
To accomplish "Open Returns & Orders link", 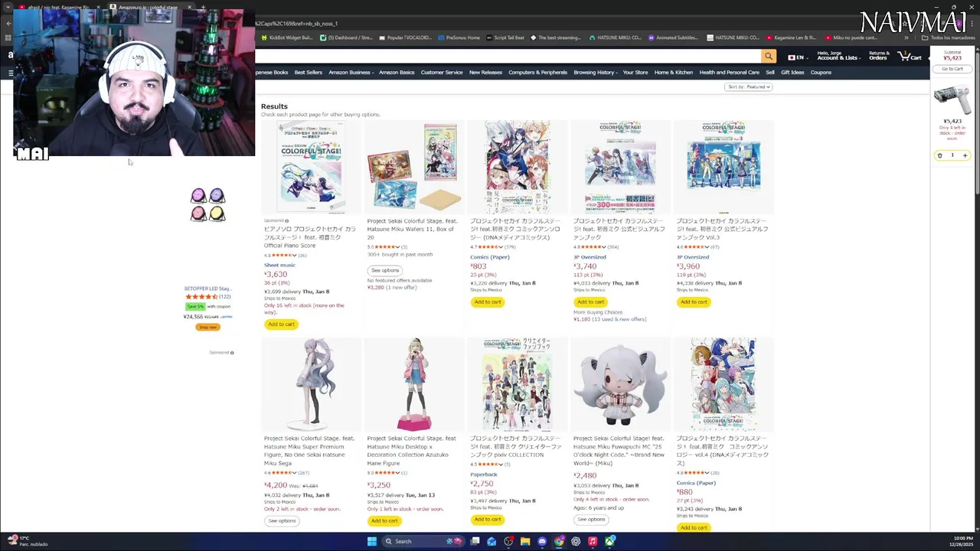I will tap(878, 57).
